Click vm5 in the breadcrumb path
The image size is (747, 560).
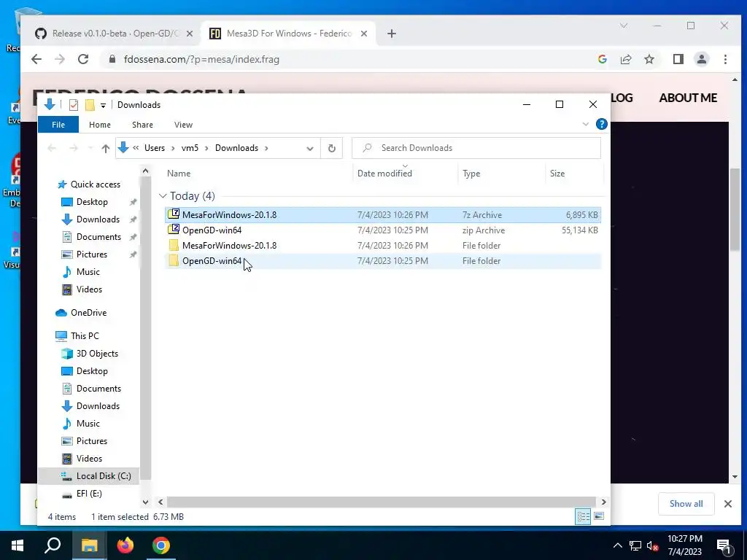point(190,148)
